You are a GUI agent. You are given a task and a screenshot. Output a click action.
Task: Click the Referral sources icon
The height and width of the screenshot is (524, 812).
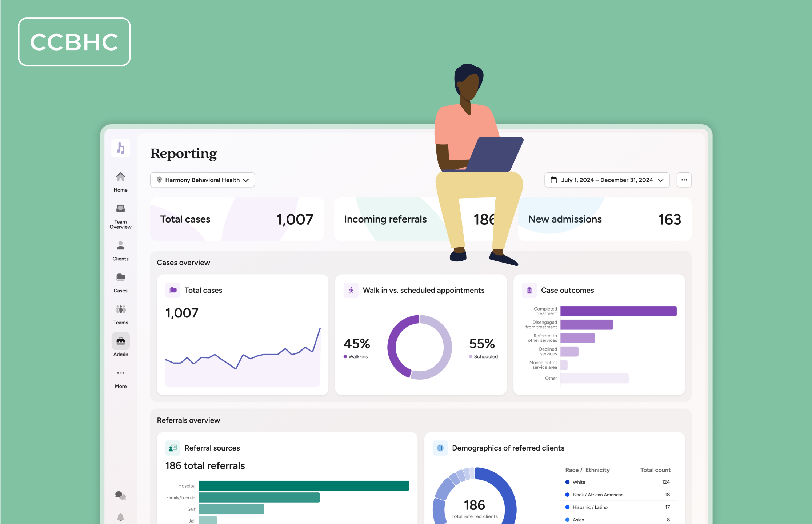pos(173,448)
